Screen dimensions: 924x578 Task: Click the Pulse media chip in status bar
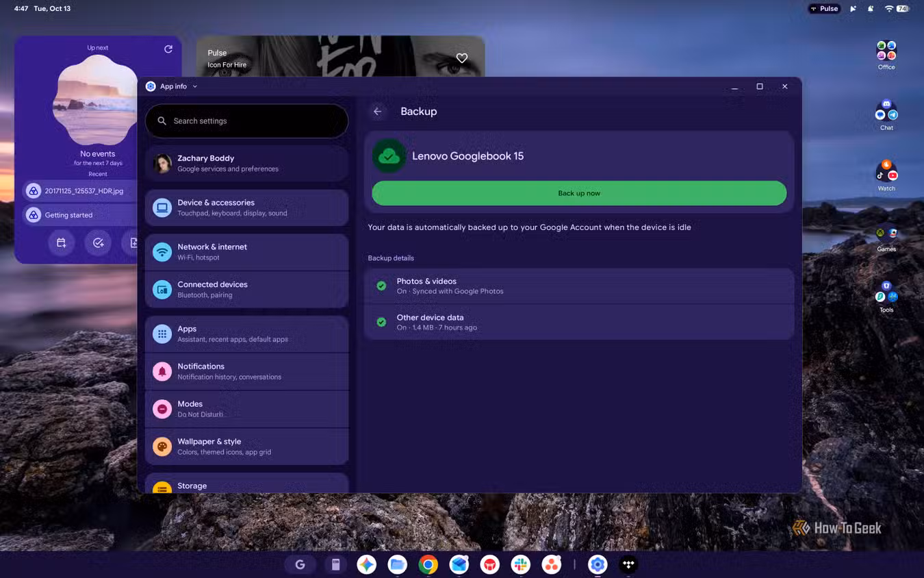click(x=825, y=9)
